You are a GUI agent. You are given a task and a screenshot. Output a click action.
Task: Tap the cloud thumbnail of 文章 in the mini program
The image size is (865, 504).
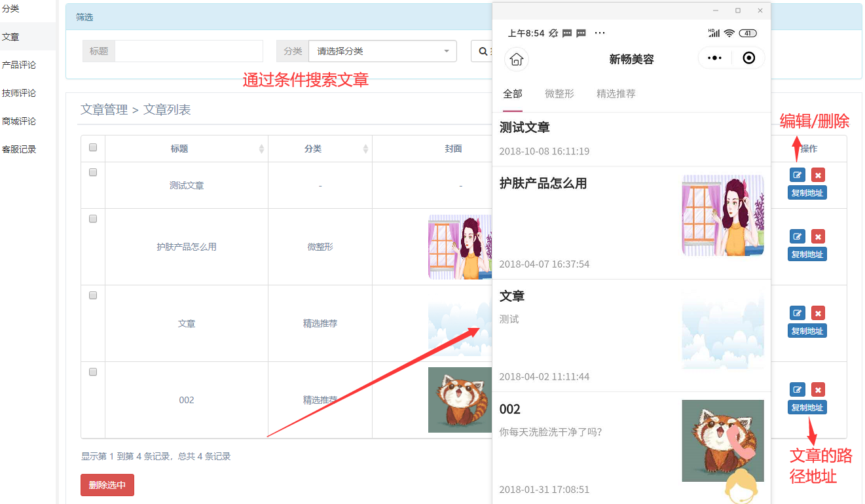723,328
